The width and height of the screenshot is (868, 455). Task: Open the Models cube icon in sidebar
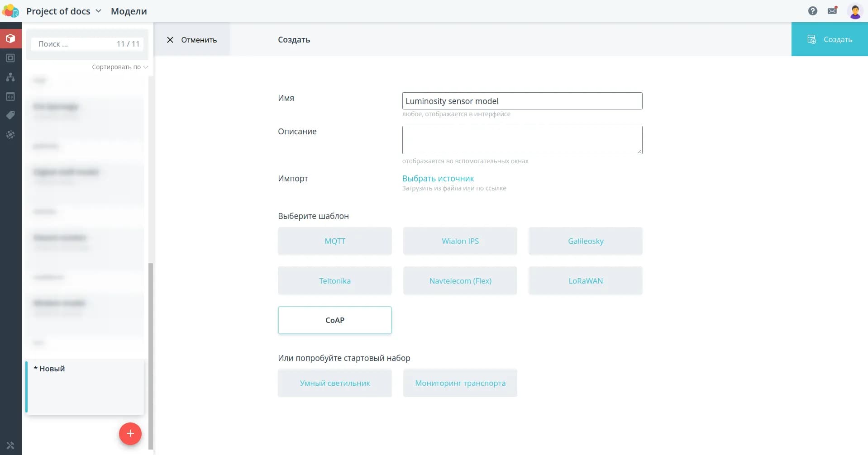coord(10,39)
